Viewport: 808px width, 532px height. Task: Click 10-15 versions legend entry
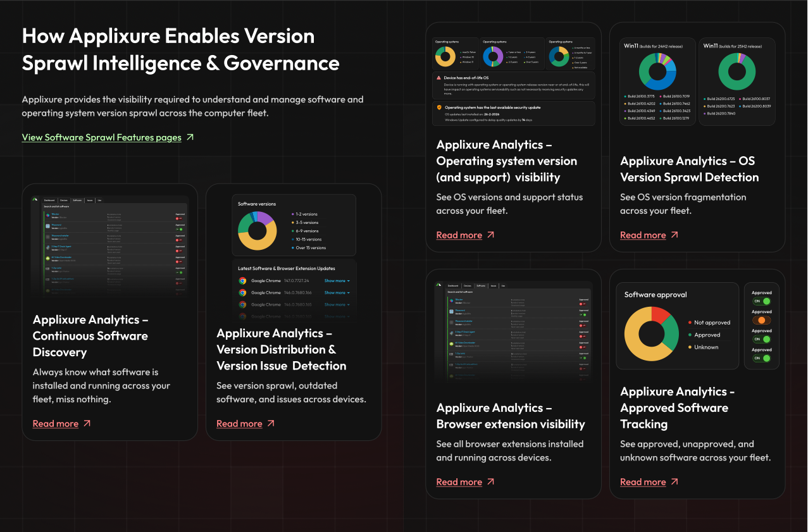coord(306,239)
